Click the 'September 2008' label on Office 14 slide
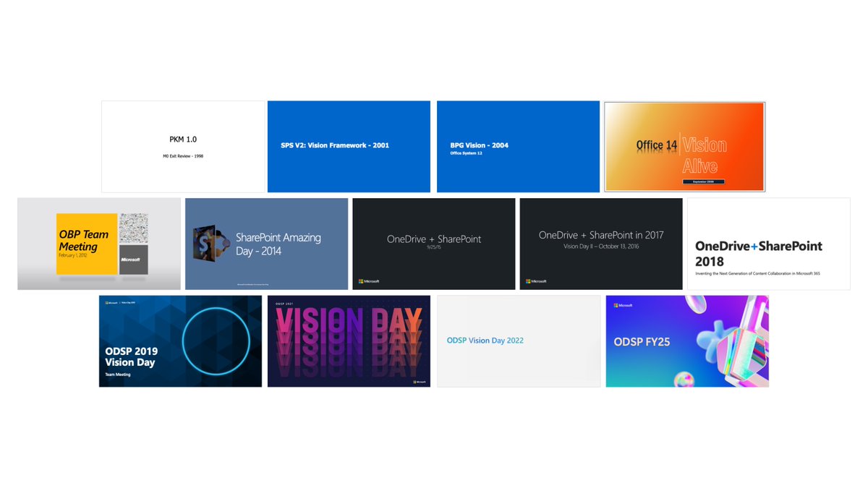 click(703, 181)
